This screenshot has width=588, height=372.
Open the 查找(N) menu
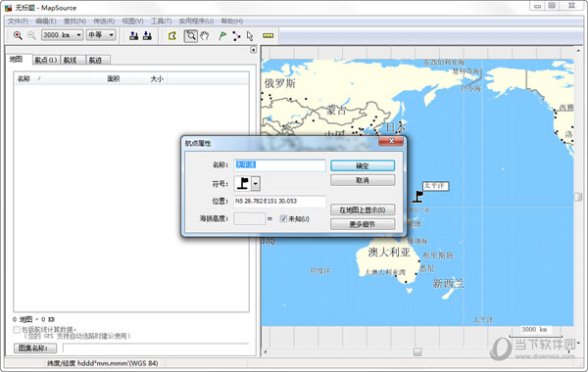click(x=74, y=21)
